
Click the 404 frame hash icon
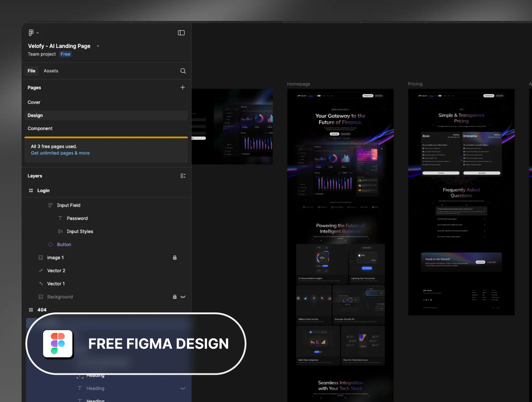point(31,310)
